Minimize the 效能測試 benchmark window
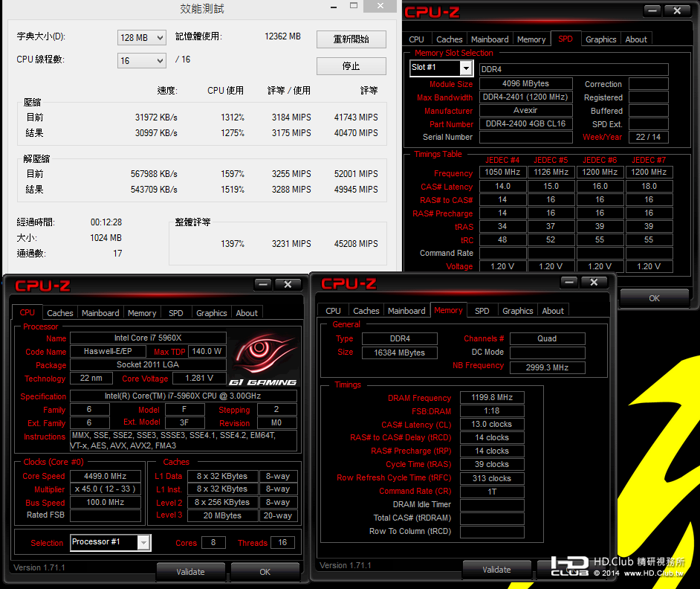Image resolution: width=700 pixels, height=589 pixels. pyautogui.click(x=334, y=7)
